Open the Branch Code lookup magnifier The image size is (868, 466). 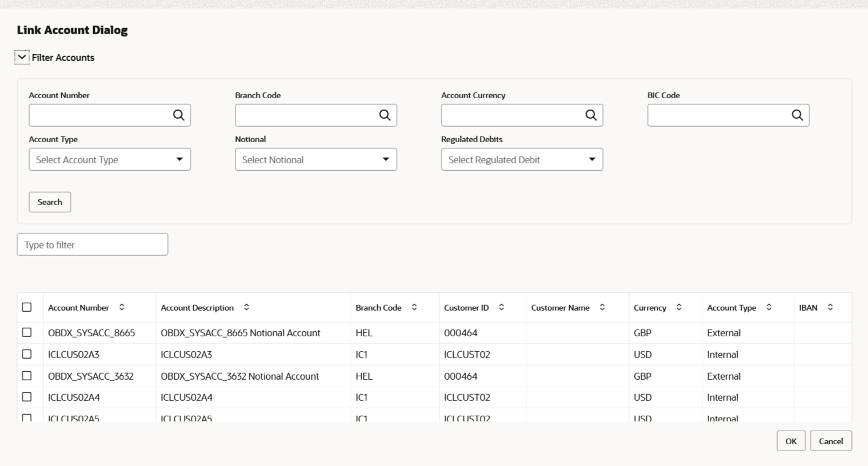point(385,115)
